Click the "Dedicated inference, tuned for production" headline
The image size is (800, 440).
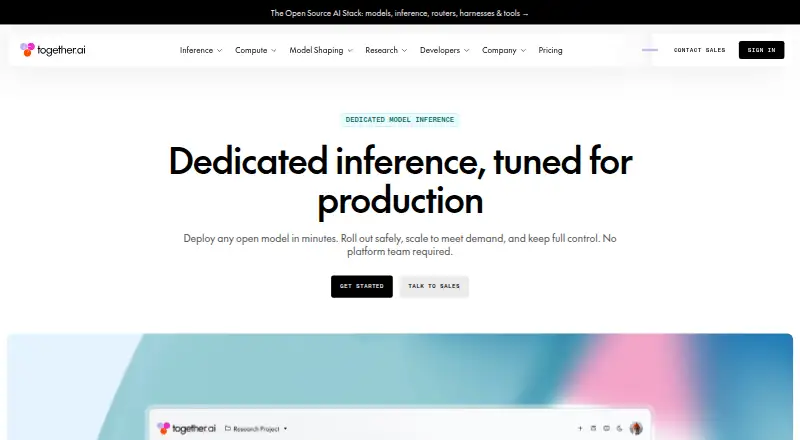400,181
